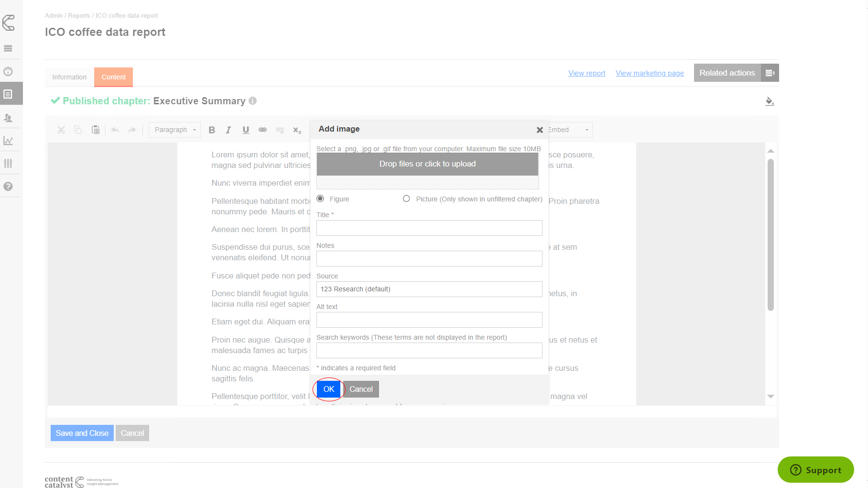This screenshot has width=868, height=488.
Task: Click the users icon in left sidebar
Action: (8, 118)
